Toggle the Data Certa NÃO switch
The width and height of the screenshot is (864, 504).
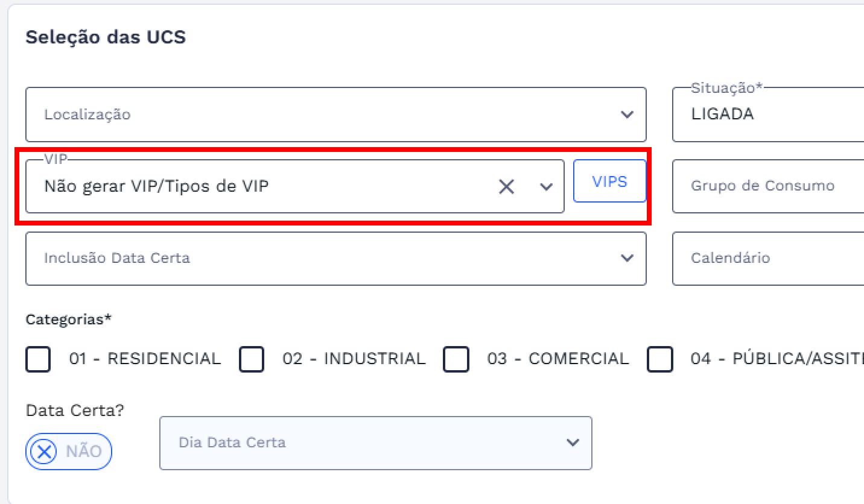click(x=69, y=451)
